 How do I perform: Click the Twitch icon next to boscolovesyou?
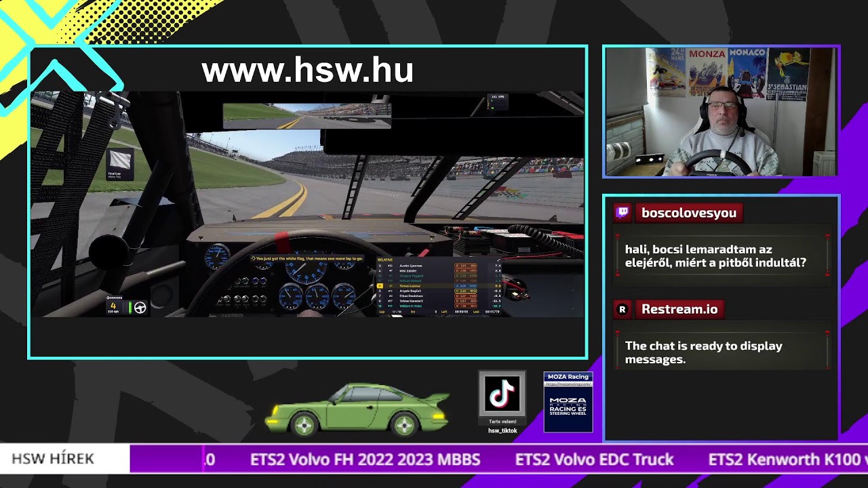click(x=622, y=212)
